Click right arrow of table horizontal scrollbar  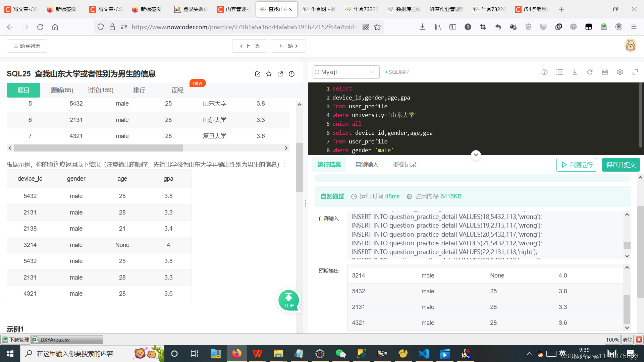pyautogui.click(x=286, y=148)
